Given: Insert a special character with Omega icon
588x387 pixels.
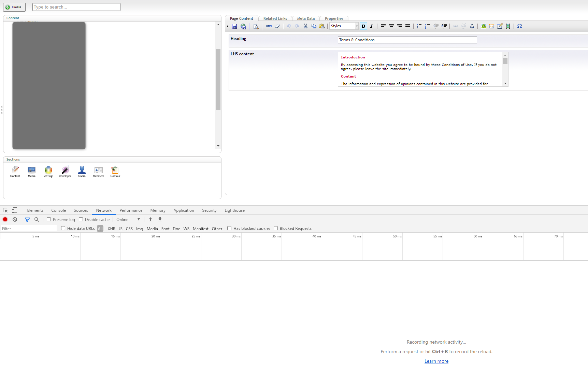Looking at the screenshot, I should (519, 26).
